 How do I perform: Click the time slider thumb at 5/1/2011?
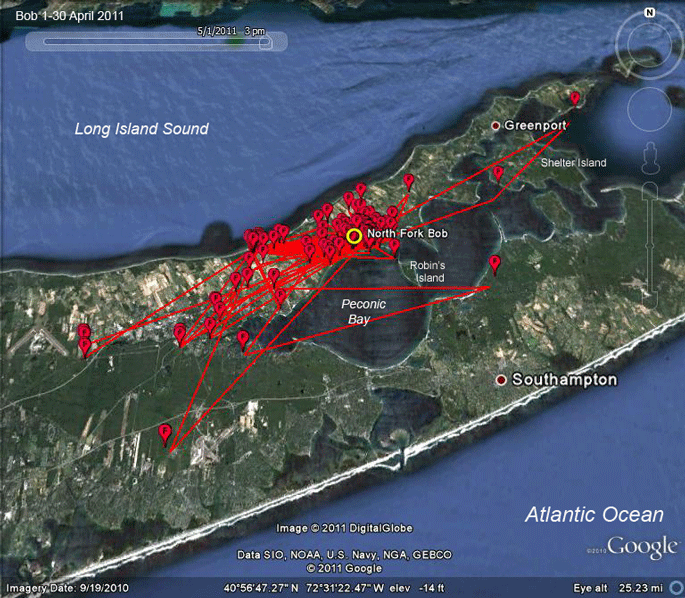(265, 42)
